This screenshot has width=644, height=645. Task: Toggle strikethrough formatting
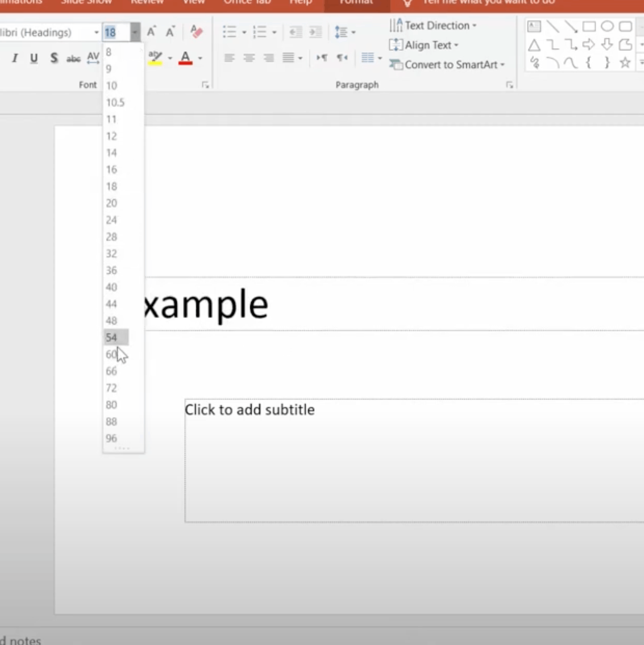click(x=73, y=58)
